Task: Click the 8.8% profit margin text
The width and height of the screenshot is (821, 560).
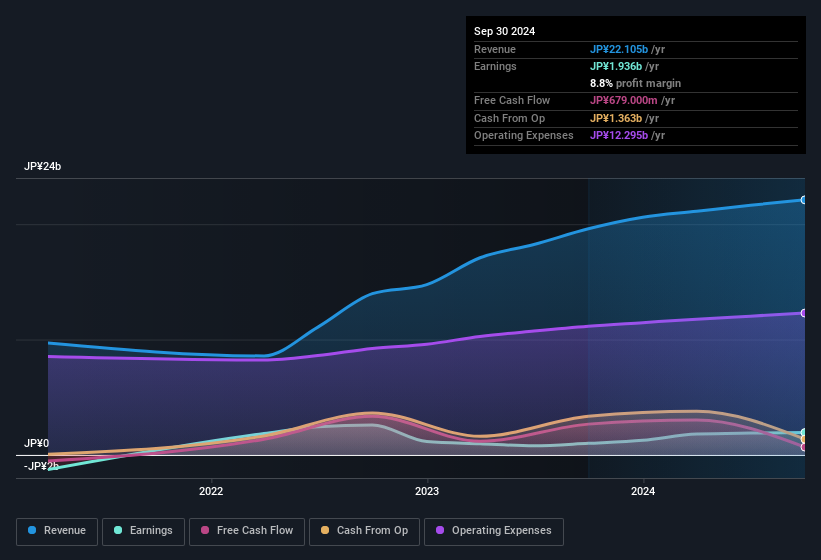Action: [x=635, y=83]
